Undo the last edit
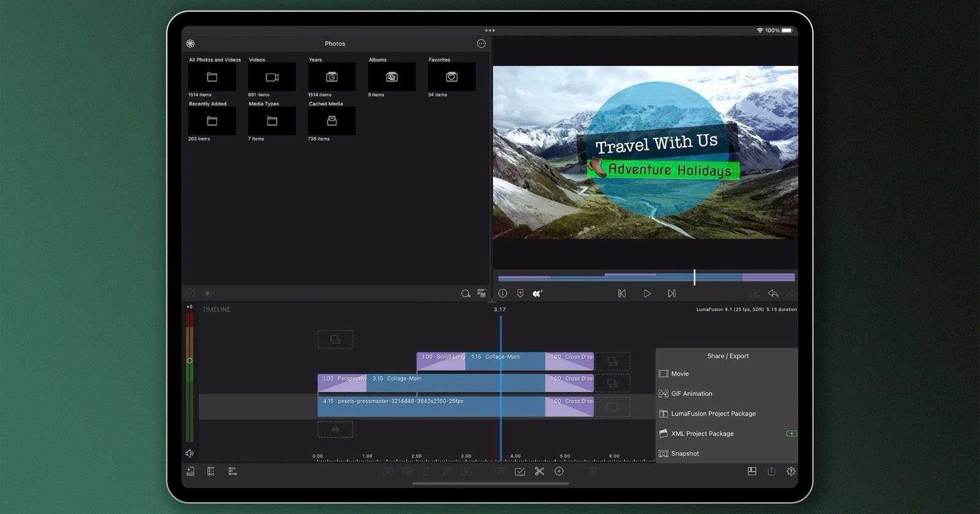 773,294
